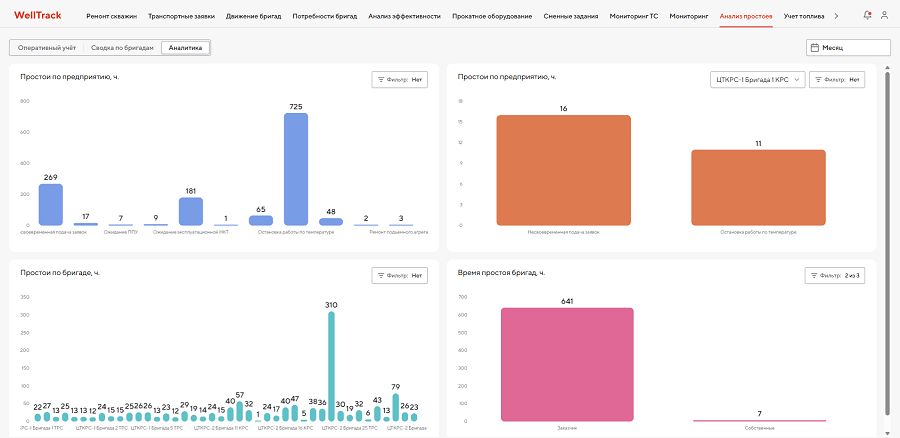Click the calendar icon in the Месяц field

(816, 47)
